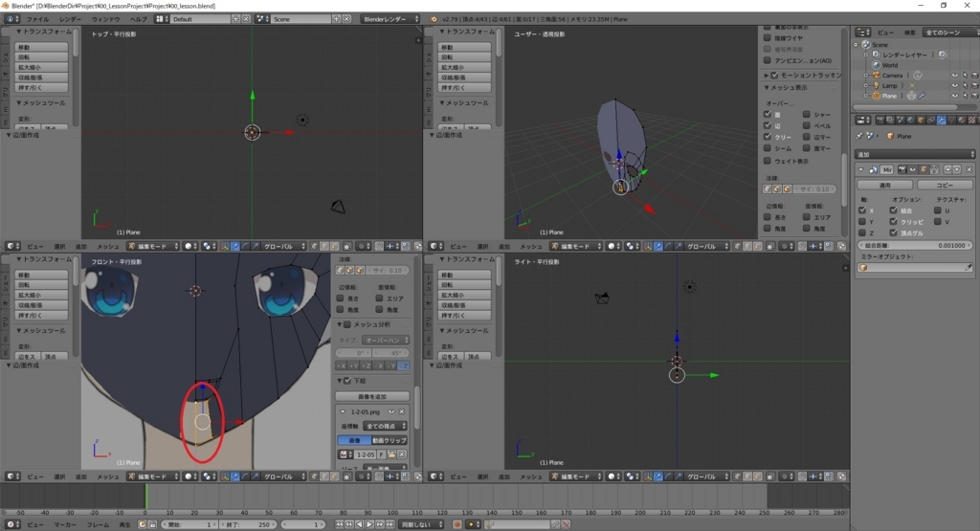Enable mirror Y axis checkbox
This screenshot has height=531, width=980.
[862, 222]
